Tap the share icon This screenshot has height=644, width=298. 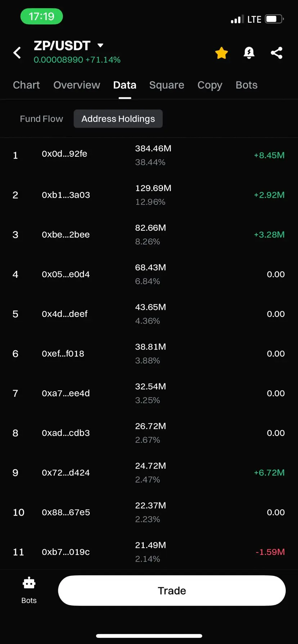(x=276, y=53)
